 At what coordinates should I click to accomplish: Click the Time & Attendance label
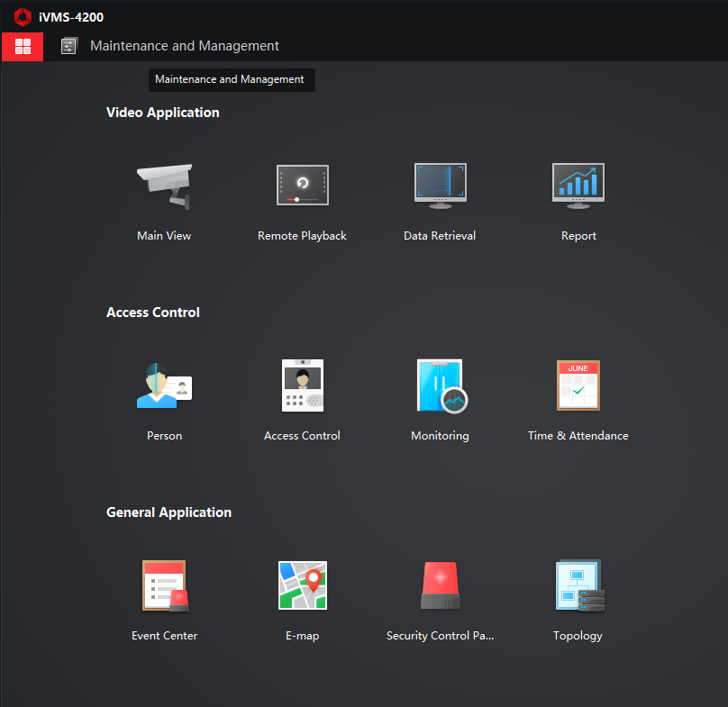tap(578, 436)
